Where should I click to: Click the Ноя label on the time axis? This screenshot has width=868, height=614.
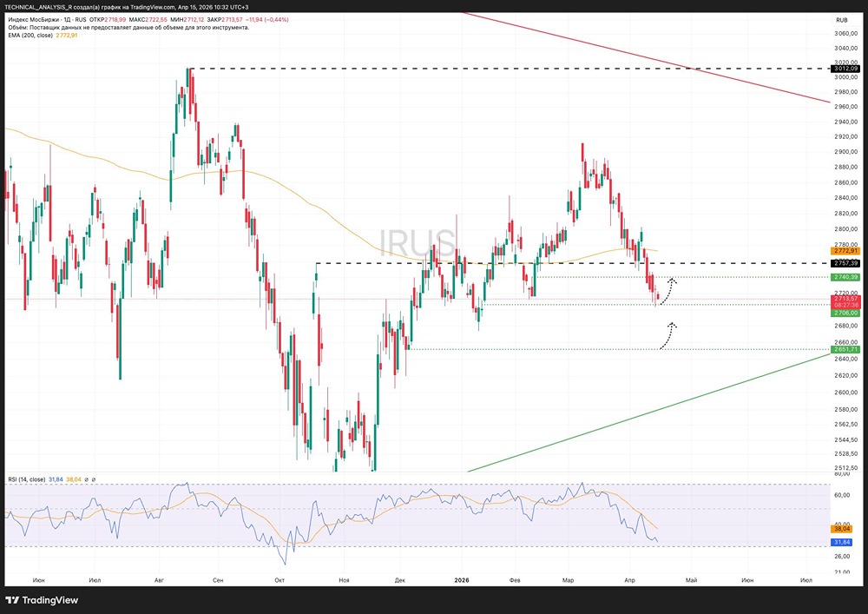tap(345, 580)
